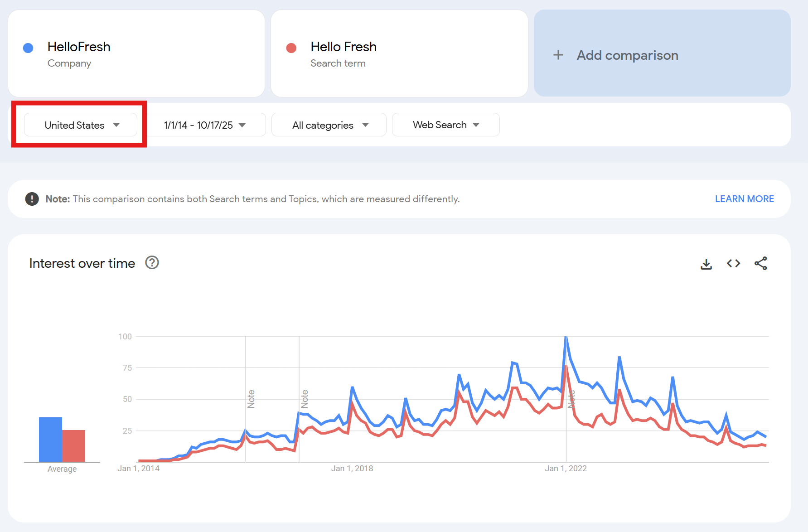Click the blue Average bar

pos(50,439)
